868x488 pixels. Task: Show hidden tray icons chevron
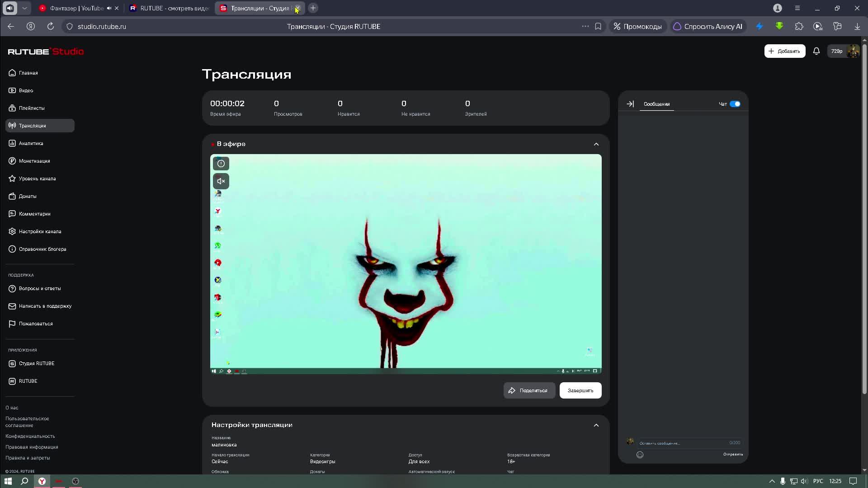point(772,481)
